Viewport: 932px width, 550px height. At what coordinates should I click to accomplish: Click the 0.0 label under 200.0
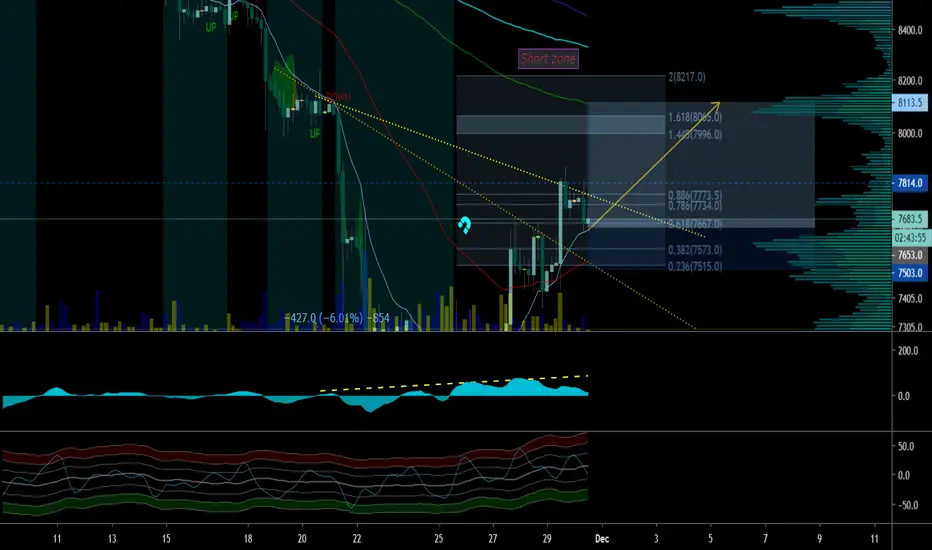pos(903,396)
